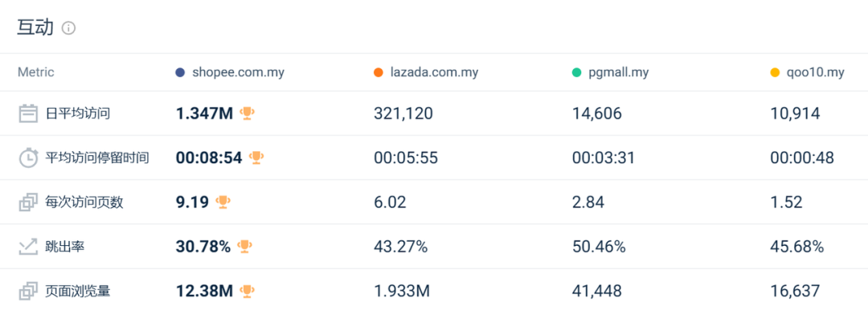Select the lazada.com.my column header

click(426, 72)
